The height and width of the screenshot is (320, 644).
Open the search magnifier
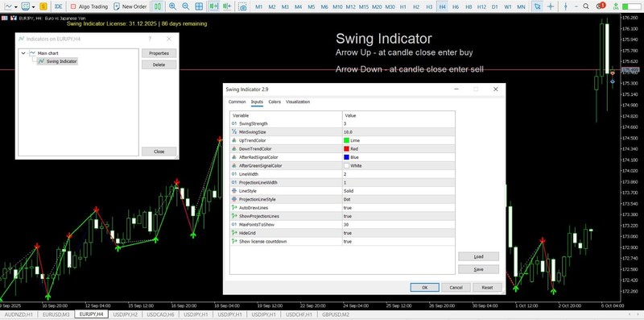click(x=586, y=6)
